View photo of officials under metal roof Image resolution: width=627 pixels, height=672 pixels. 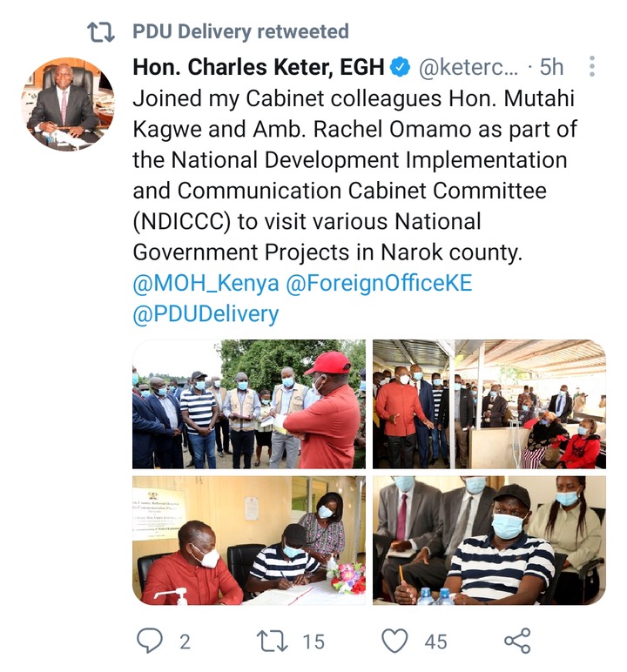(489, 404)
